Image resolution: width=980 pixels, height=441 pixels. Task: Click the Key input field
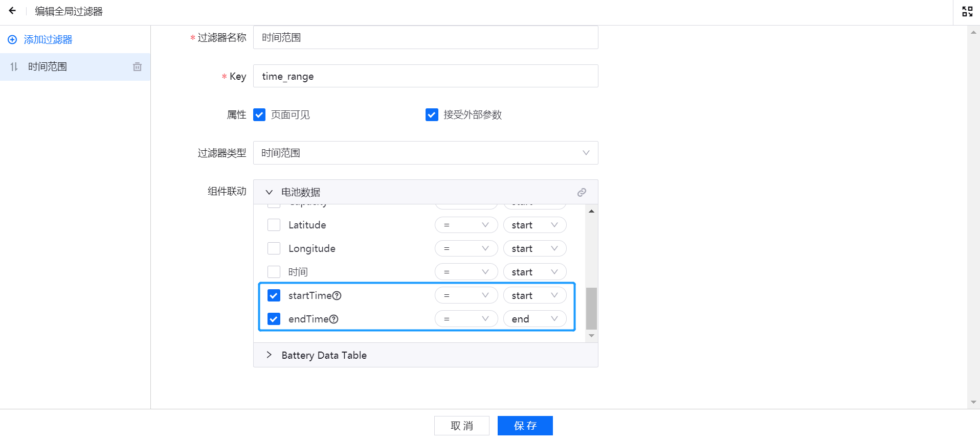[425, 76]
